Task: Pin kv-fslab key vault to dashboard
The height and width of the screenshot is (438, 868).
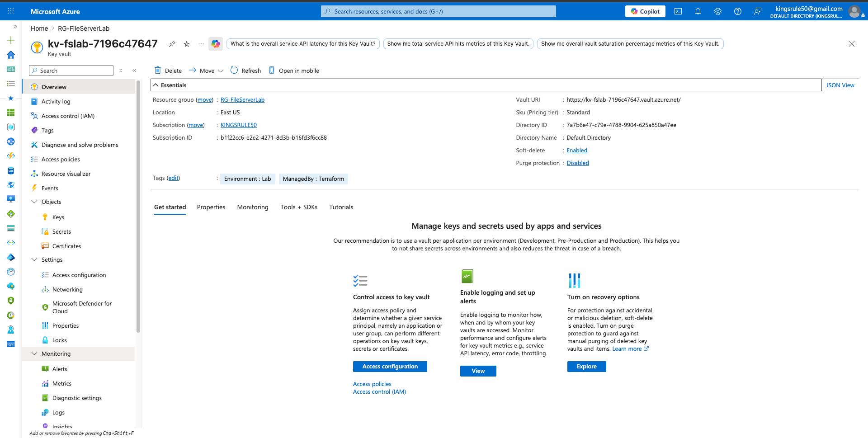Action: tap(172, 44)
